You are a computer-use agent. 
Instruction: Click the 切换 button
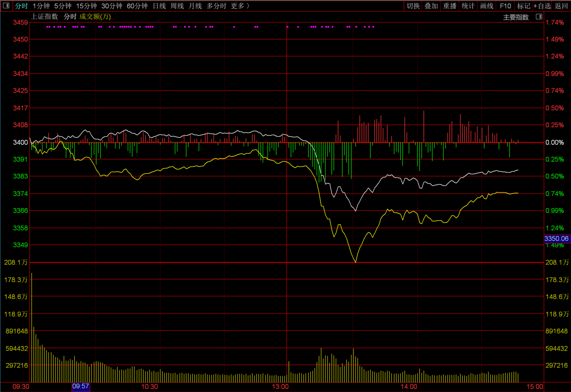click(413, 6)
